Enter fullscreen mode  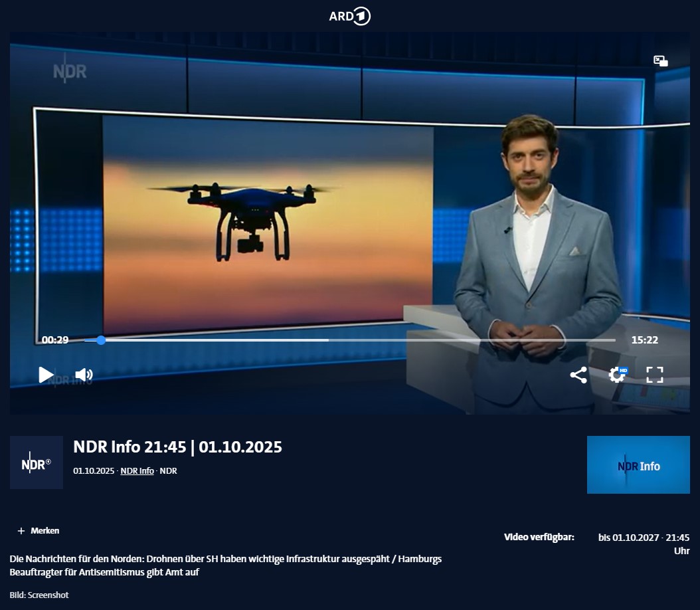(655, 375)
